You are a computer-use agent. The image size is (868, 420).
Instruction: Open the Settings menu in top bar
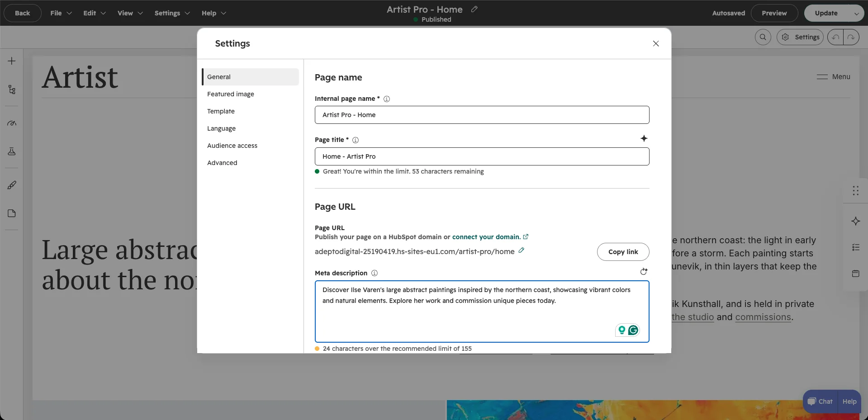(x=172, y=13)
